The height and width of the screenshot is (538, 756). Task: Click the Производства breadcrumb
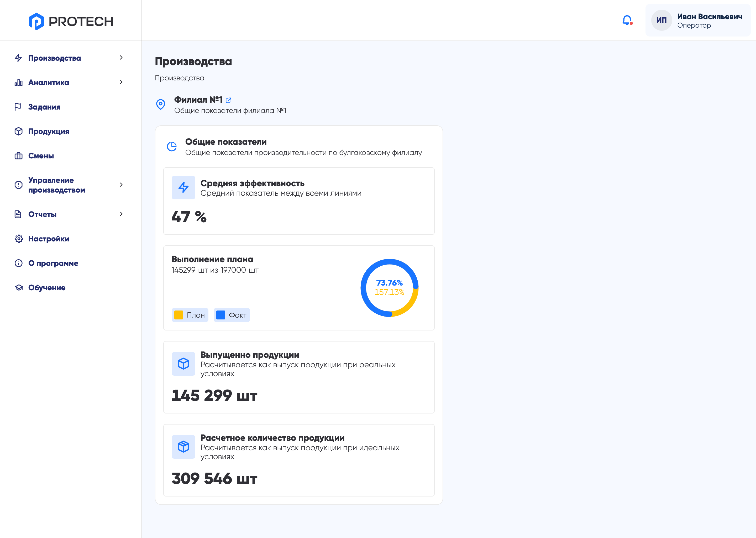point(180,78)
